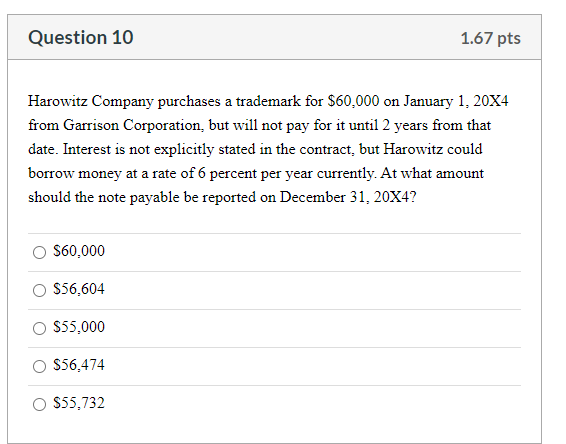Click the $55,000 answer label text
Screen dimensions: 566x444
click(79, 327)
